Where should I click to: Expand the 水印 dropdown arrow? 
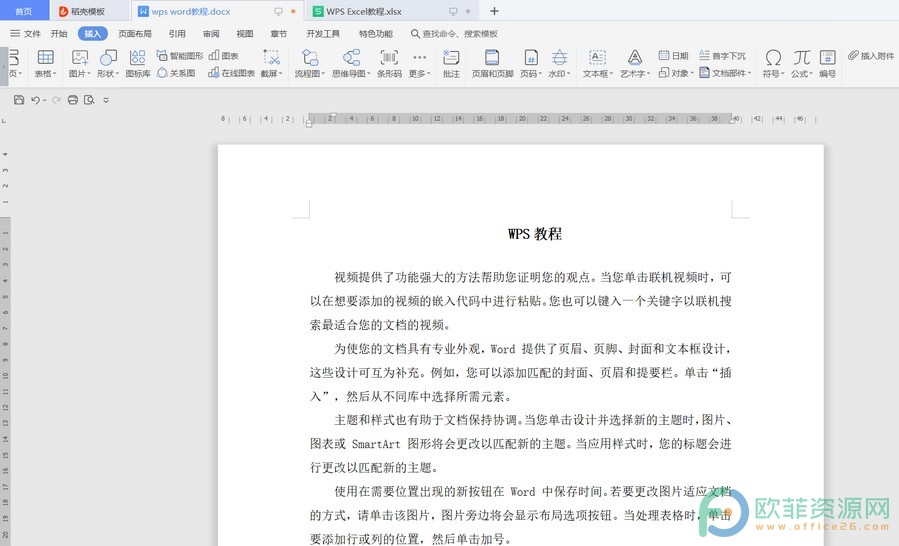[x=568, y=73]
